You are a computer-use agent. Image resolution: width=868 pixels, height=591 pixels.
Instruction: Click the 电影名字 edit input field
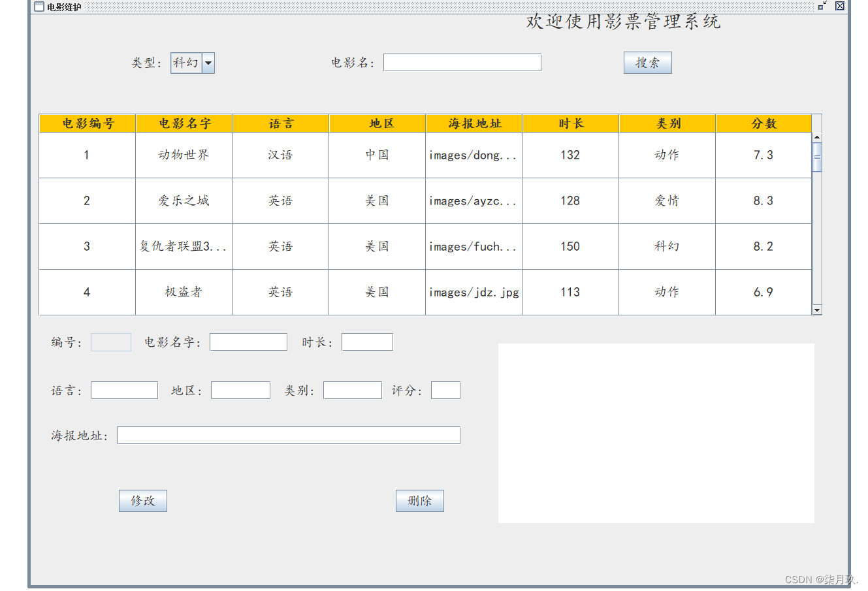pos(248,342)
